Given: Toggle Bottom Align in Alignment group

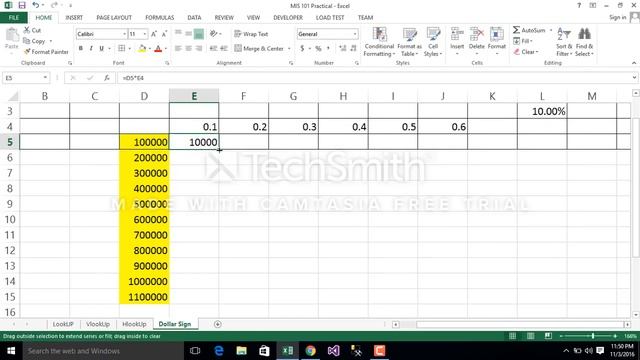Looking at the screenshot, I should [199, 34].
